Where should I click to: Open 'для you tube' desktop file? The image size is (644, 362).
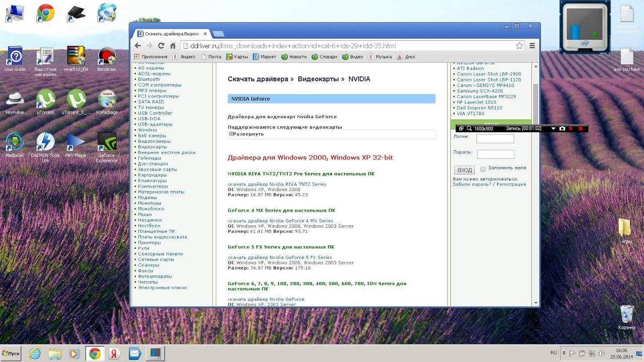[626, 60]
